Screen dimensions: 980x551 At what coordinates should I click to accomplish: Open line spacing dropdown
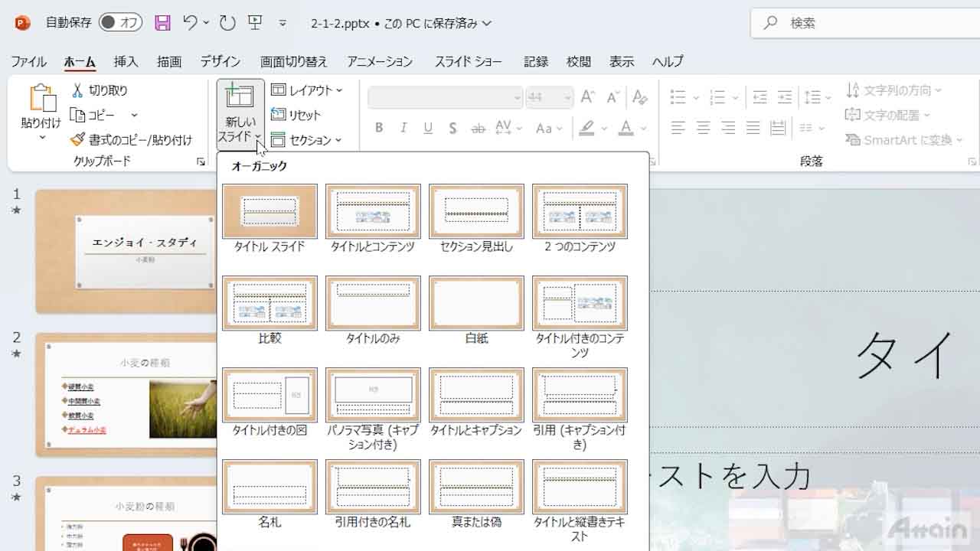[x=828, y=98]
